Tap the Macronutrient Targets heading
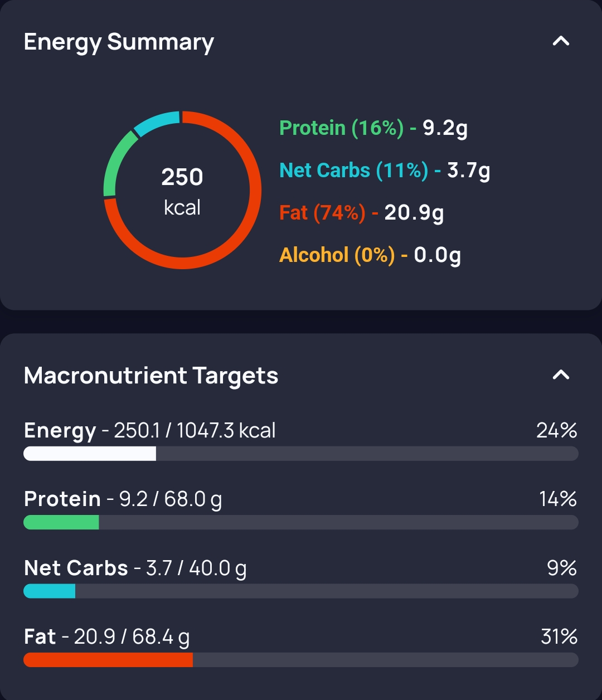 point(151,376)
